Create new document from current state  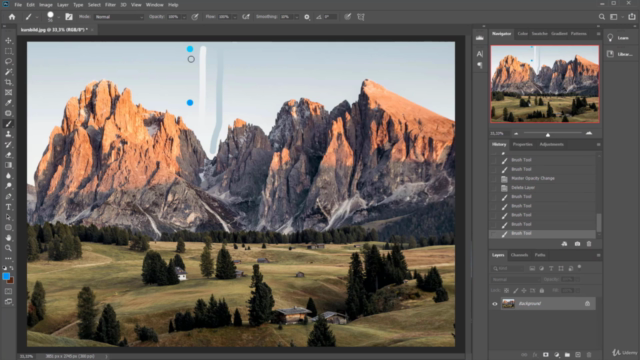coord(564,244)
